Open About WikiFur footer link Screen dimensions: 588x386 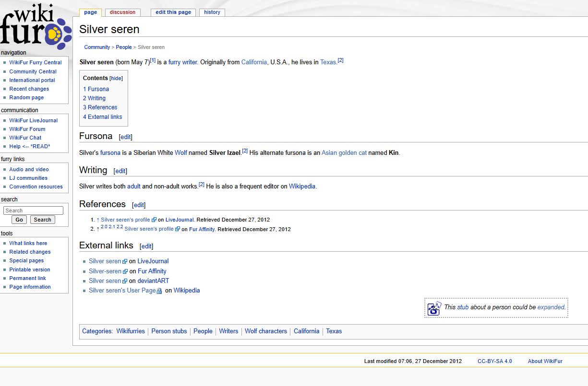(x=545, y=361)
